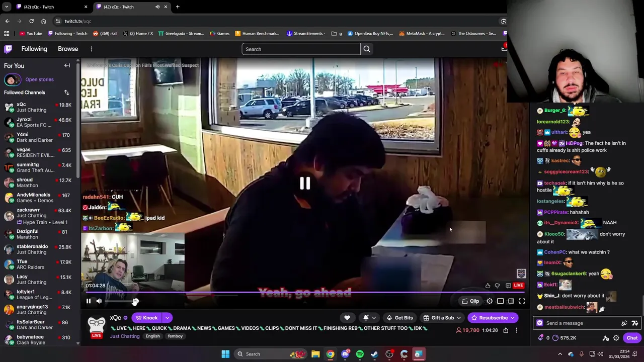
Task: Open the notification bell dropdown
Action: pyautogui.click(x=369, y=318)
